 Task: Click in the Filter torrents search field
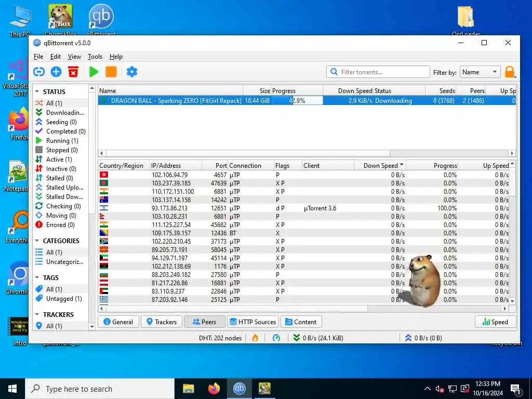click(x=378, y=72)
